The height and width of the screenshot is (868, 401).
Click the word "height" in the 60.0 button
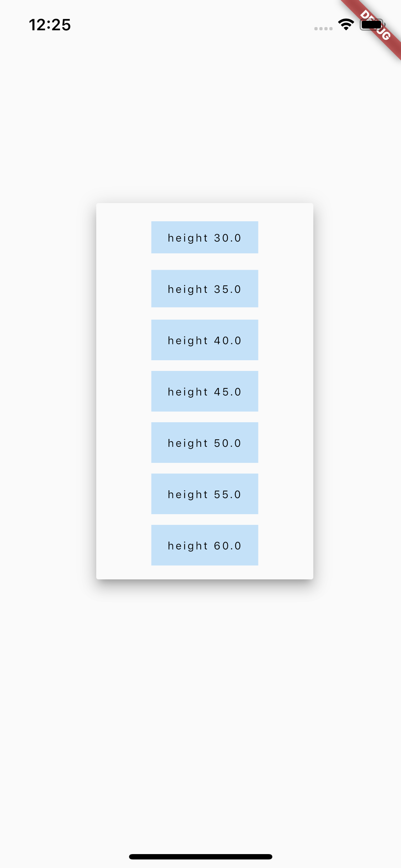(x=188, y=547)
